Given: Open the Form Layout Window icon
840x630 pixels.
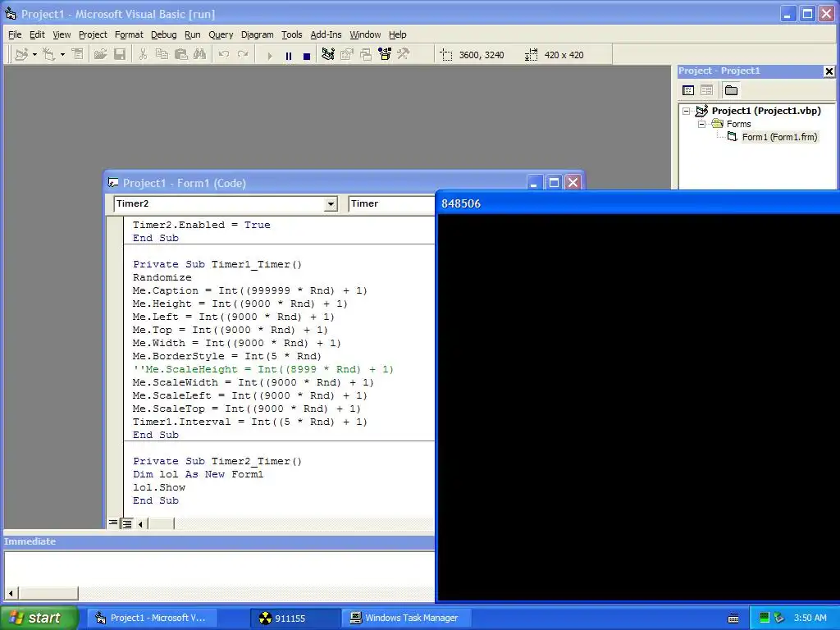Looking at the screenshot, I should click(366, 54).
